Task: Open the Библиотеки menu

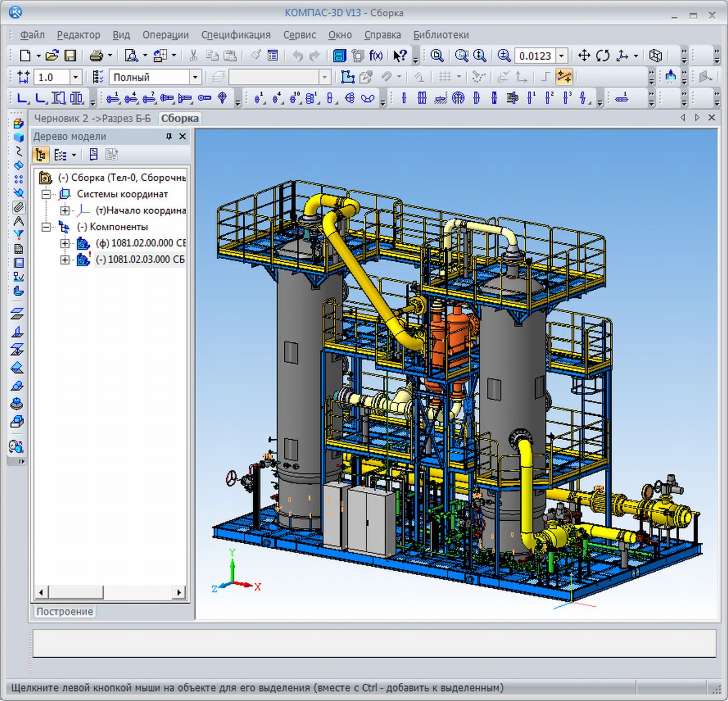Action: click(440, 35)
